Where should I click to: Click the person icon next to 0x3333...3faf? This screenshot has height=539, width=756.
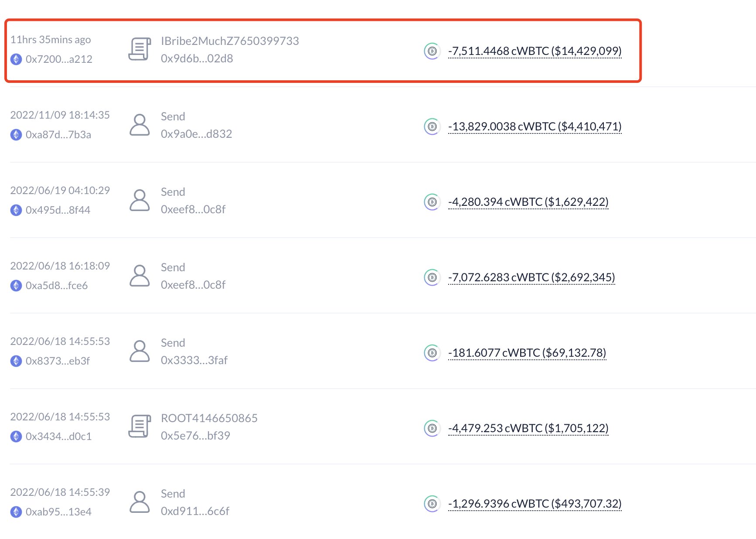click(x=140, y=351)
